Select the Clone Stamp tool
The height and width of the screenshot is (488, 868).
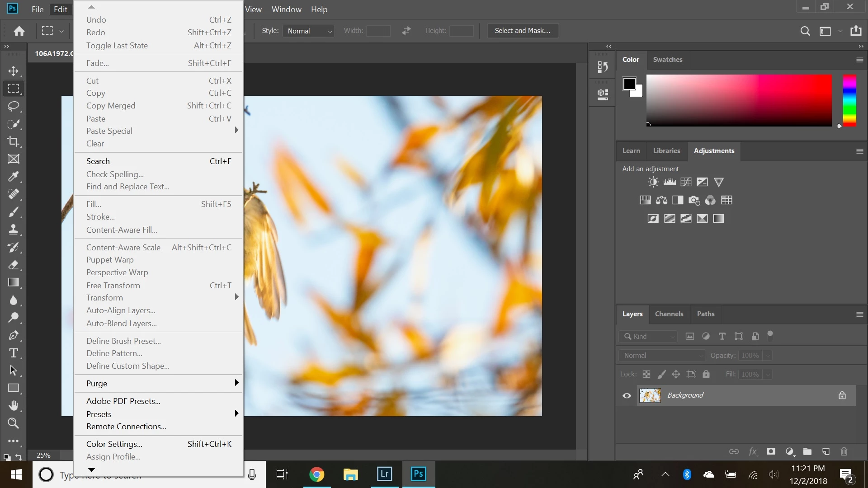14,230
